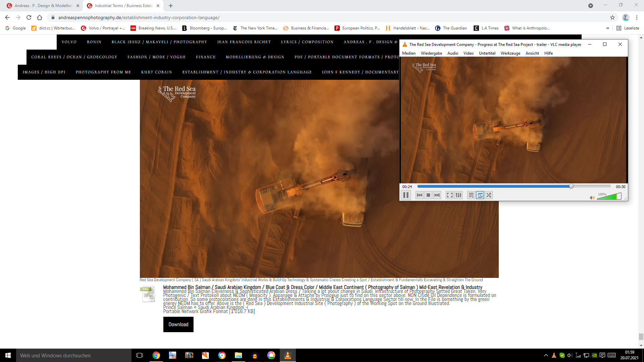The image size is (644, 362).
Task: Expand hidden bookmarks chevron
Action: [x=607, y=28]
